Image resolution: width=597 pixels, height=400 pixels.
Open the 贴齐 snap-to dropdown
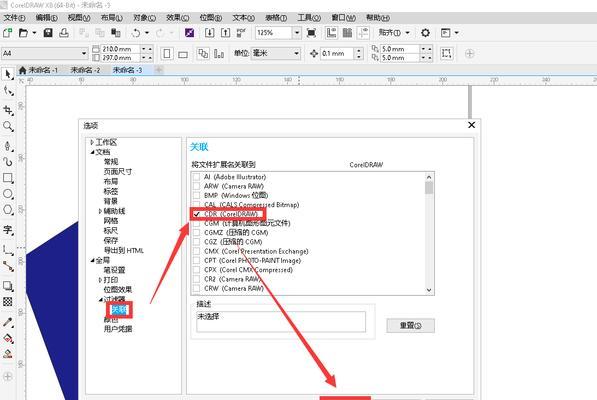407,33
